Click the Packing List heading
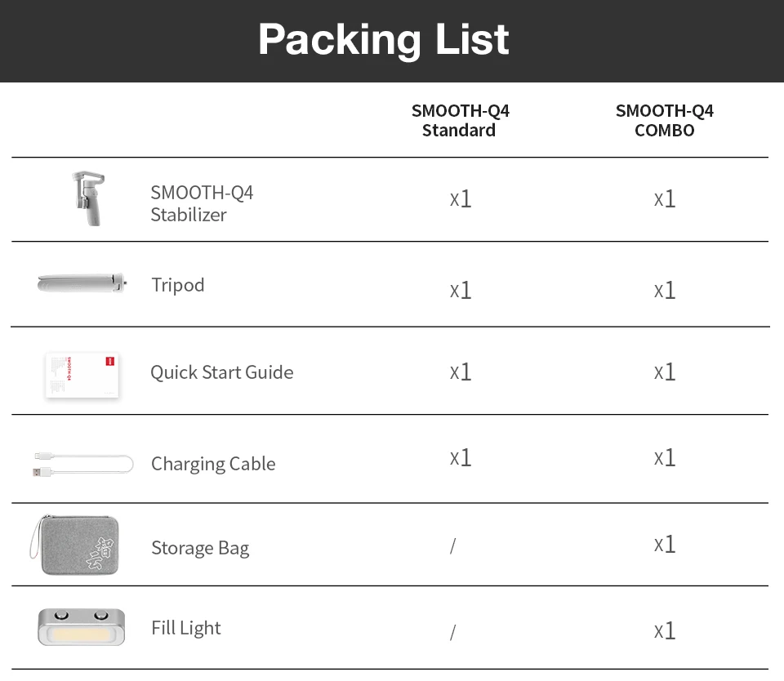 pyautogui.click(x=384, y=39)
